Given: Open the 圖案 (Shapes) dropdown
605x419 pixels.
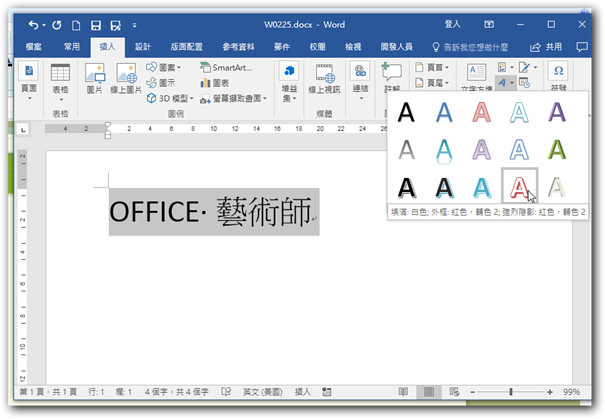Looking at the screenshot, I should click(164, 68).
